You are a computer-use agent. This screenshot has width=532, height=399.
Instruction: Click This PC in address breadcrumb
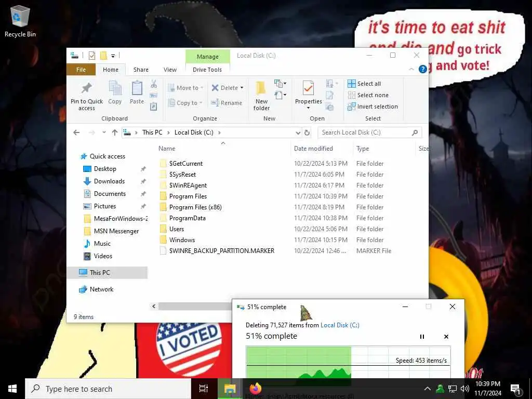[x=152, y=132]
